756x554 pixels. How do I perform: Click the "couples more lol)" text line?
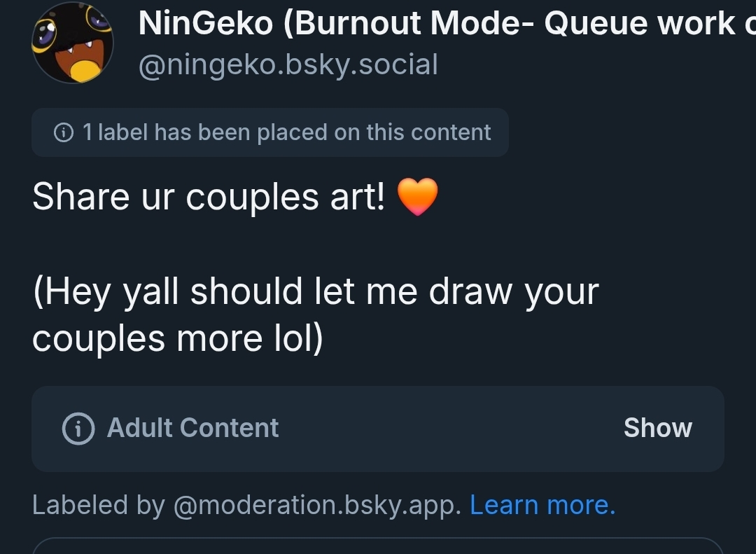tap(178, 339)
